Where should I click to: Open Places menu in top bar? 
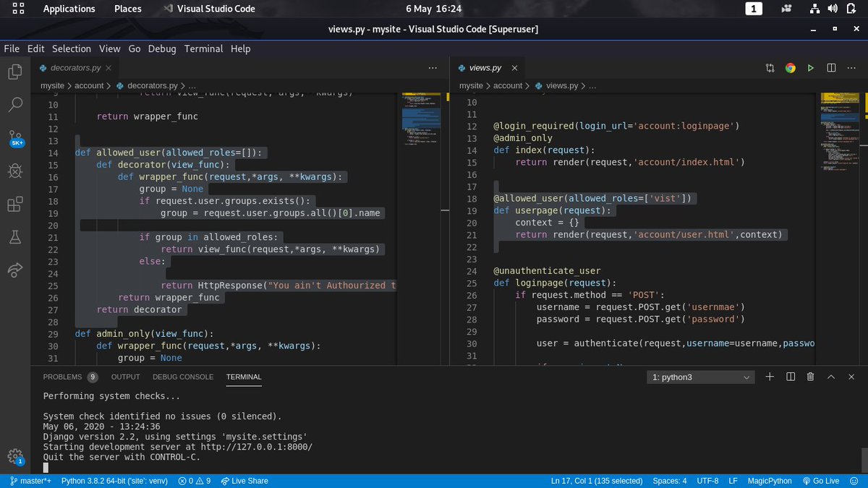click(x=128, y=9)
